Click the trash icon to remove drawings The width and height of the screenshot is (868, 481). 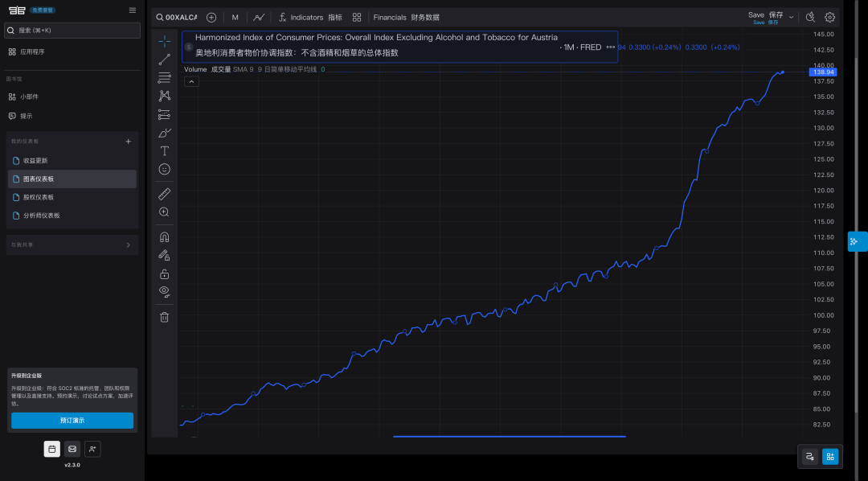pos(165,317)
